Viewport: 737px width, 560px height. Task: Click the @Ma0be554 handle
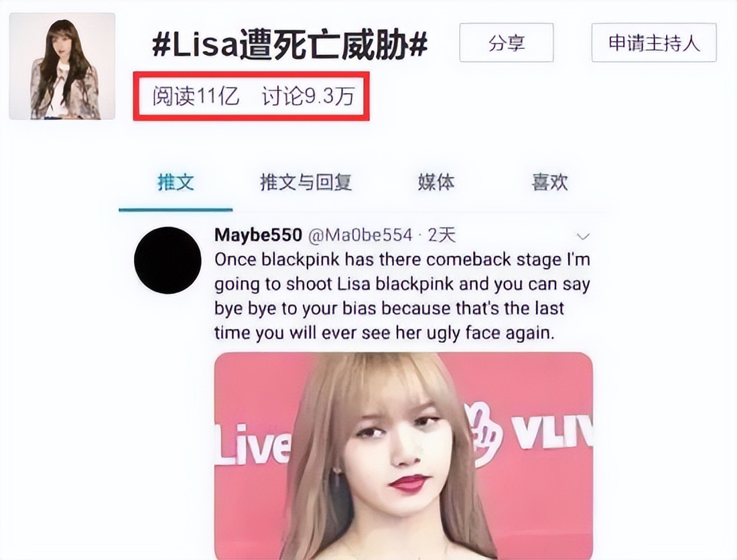(x=360, y=235)
